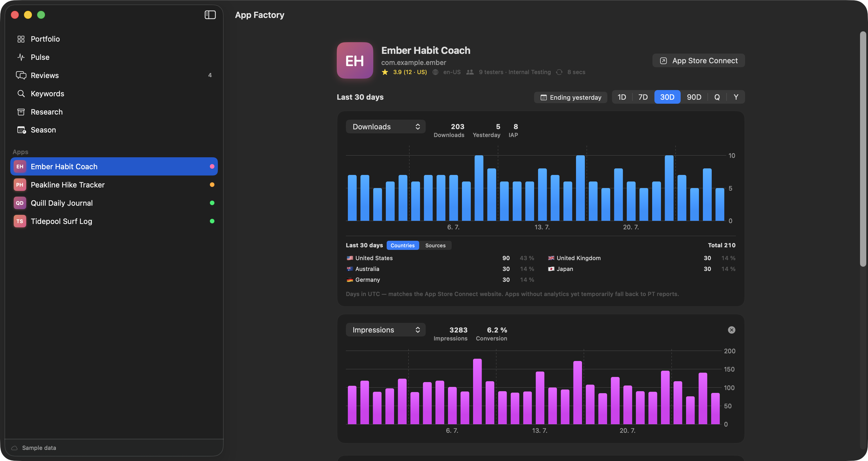Click the Reviews speech bubble icon
The width and height of the screenshot is (868, 461).
21,76
